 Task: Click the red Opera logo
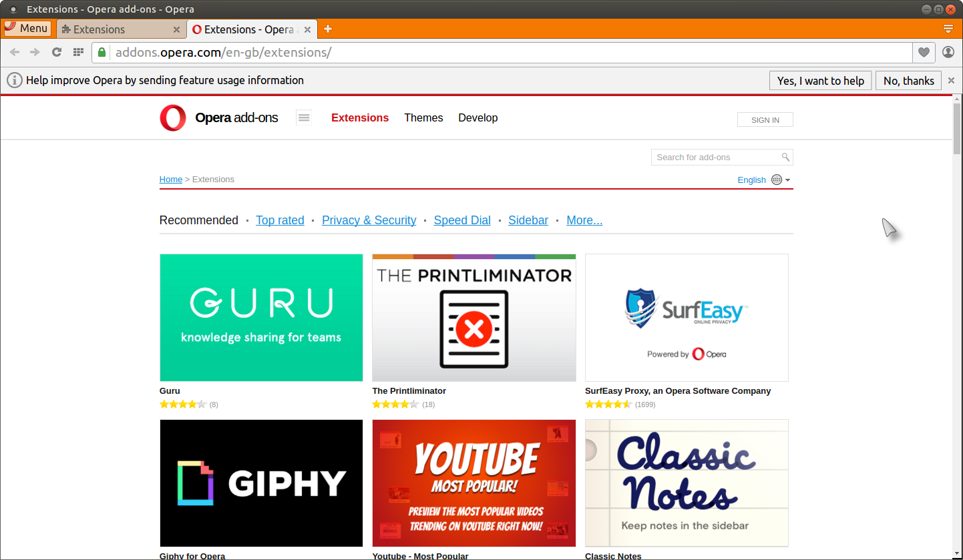(x=173, y=118)
